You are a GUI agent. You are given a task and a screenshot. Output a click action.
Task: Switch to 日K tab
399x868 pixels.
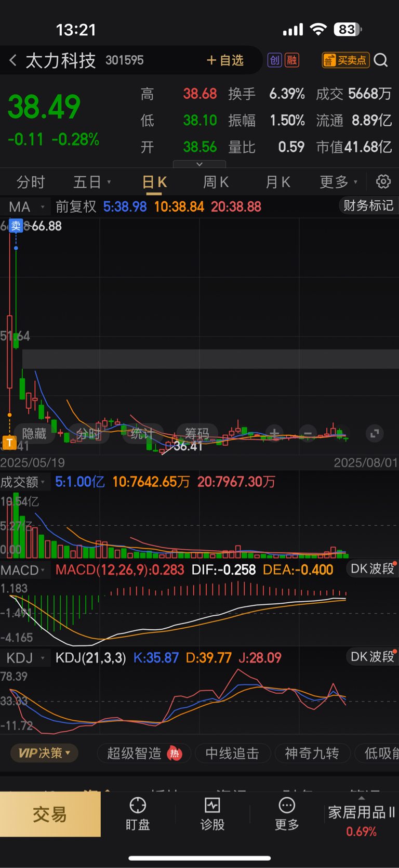(154, 182)
